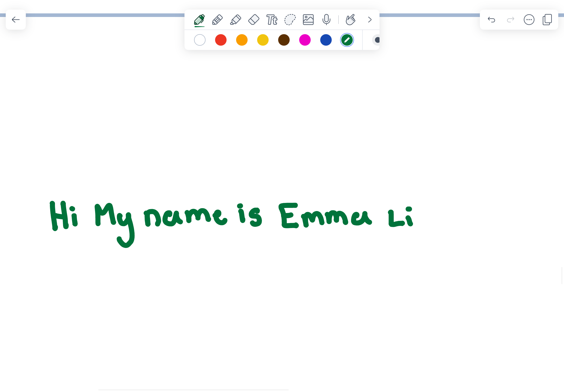This screenshot has width=564, height=392.
Task: Redo the last undone action
Action: point(510,20)
